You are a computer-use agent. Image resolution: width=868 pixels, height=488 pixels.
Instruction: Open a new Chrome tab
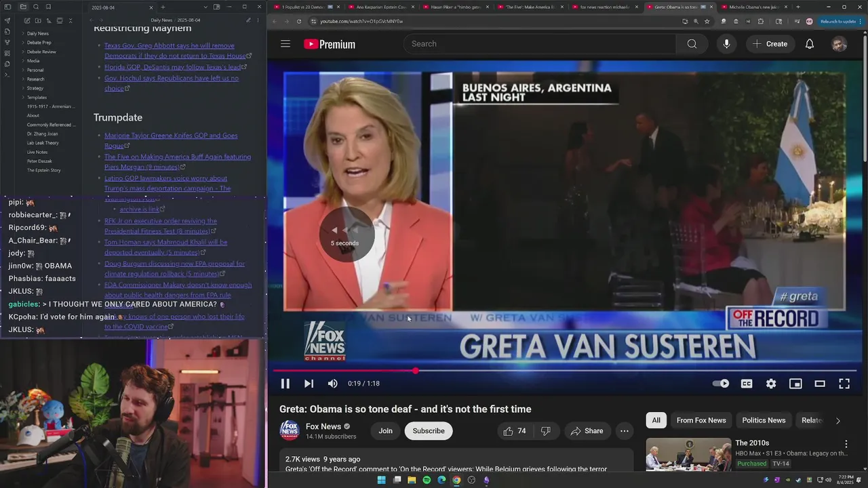point(797,7)
